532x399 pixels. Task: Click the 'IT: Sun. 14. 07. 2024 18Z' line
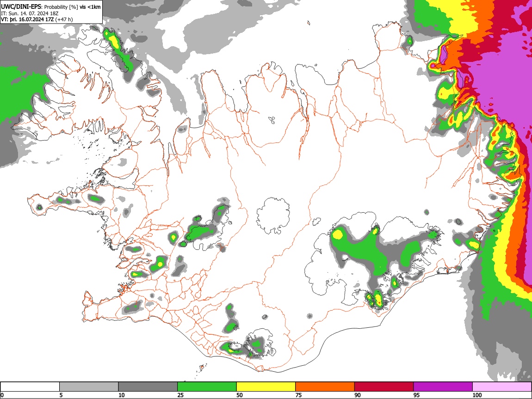[x=30, y=13]
